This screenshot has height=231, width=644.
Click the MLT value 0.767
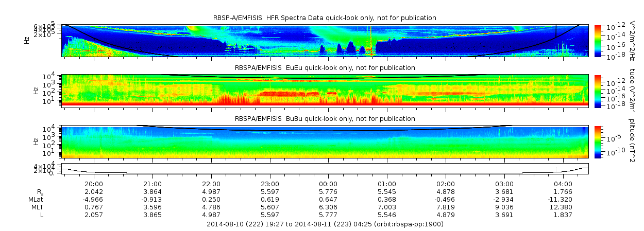(94, 207)
